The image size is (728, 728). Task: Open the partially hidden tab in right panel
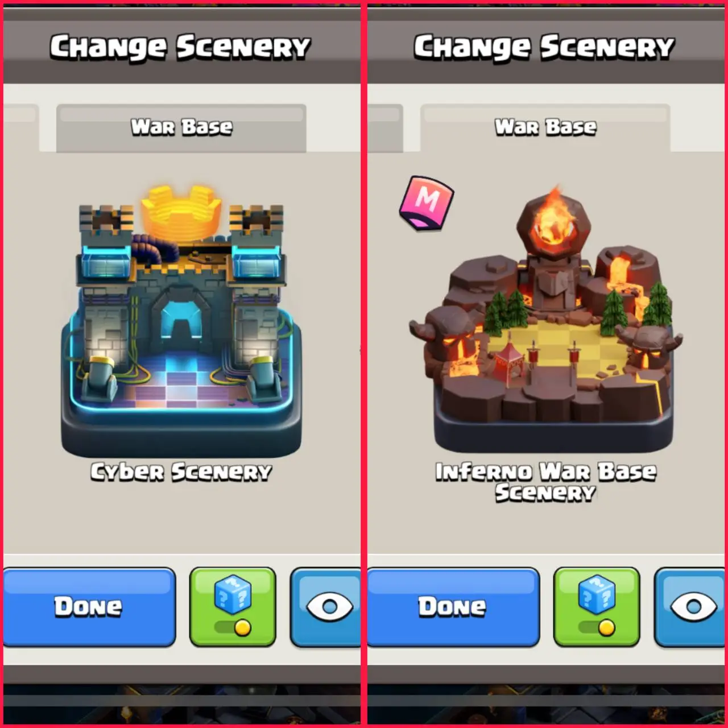[385, 128]
